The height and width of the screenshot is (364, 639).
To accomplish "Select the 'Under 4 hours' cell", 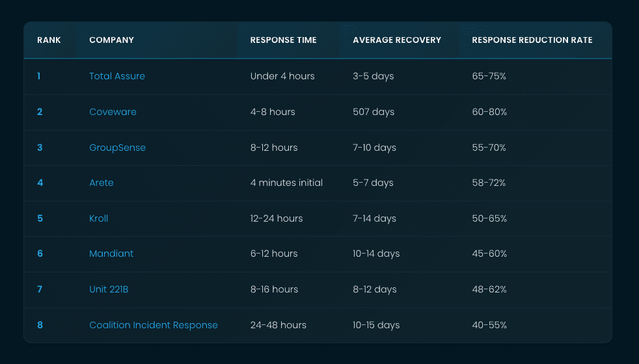I will [x=282, y=76].
